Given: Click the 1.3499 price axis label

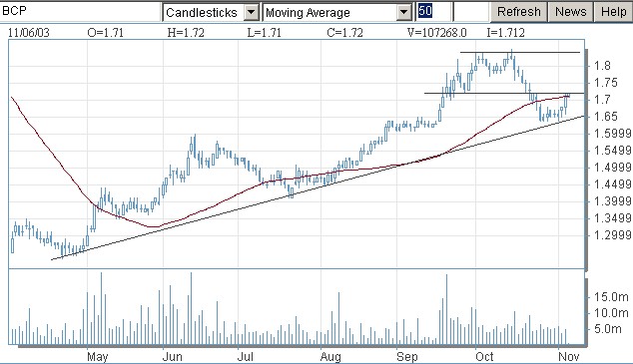Looking at the screenshot, I should coord(612,218).
